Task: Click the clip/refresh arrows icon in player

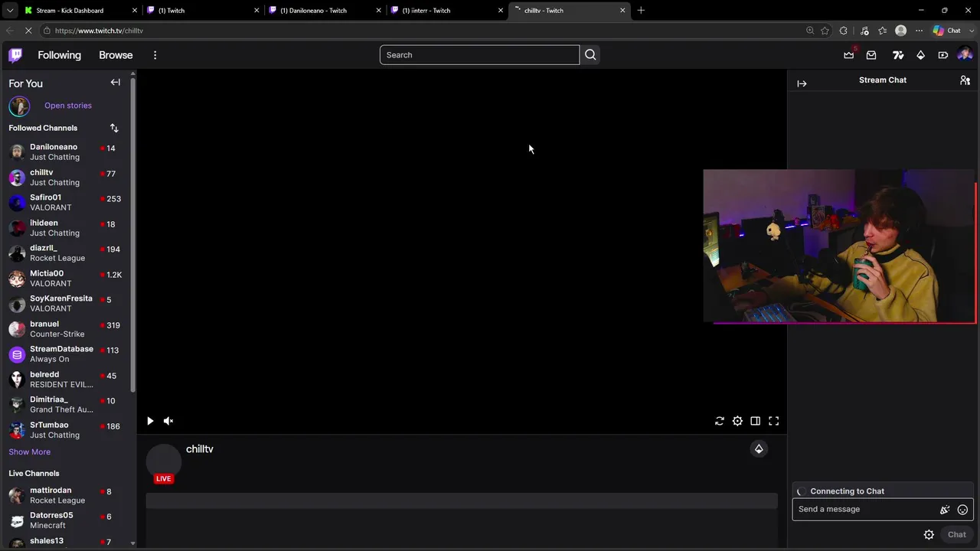Action: [720, 421]
